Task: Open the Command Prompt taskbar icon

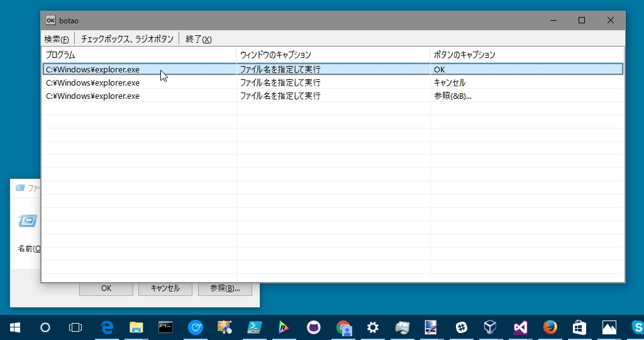Action: point(165,327)
